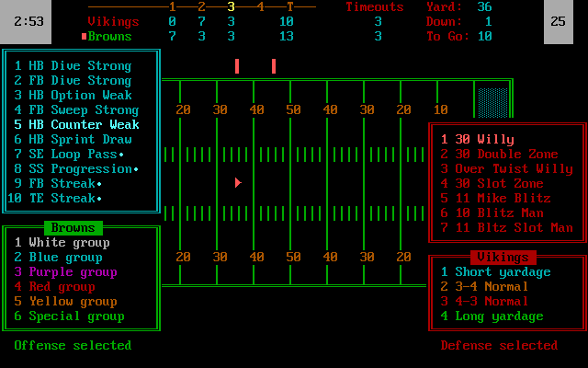Click the left red first-down marker
This screenshot has height=368, width=588.
point(237,66)
